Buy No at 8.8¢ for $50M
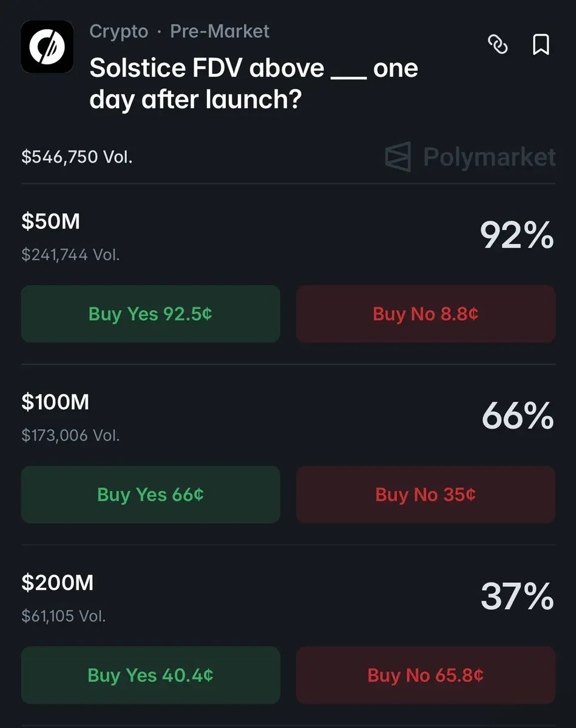576x728 pixels. click(x=425, y=314)
